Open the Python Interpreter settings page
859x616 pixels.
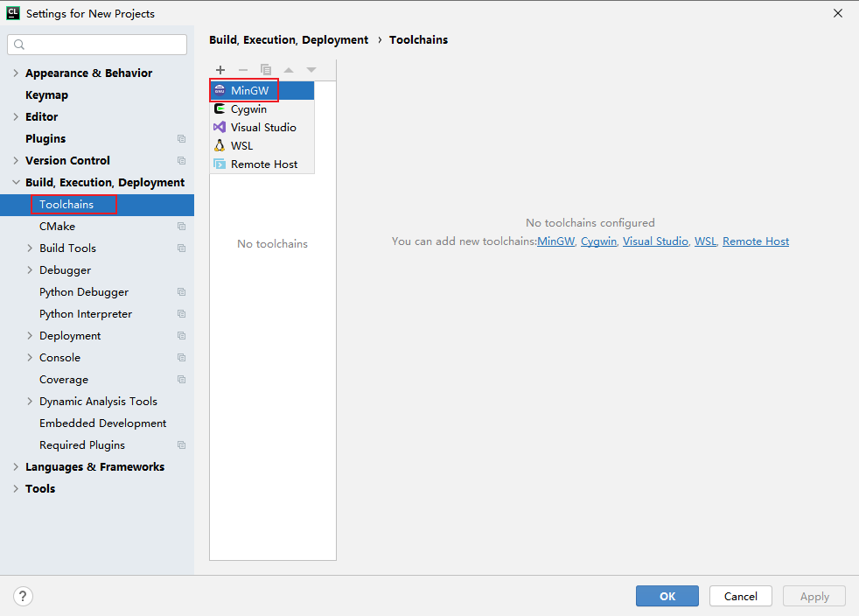(x=86, y=314)
